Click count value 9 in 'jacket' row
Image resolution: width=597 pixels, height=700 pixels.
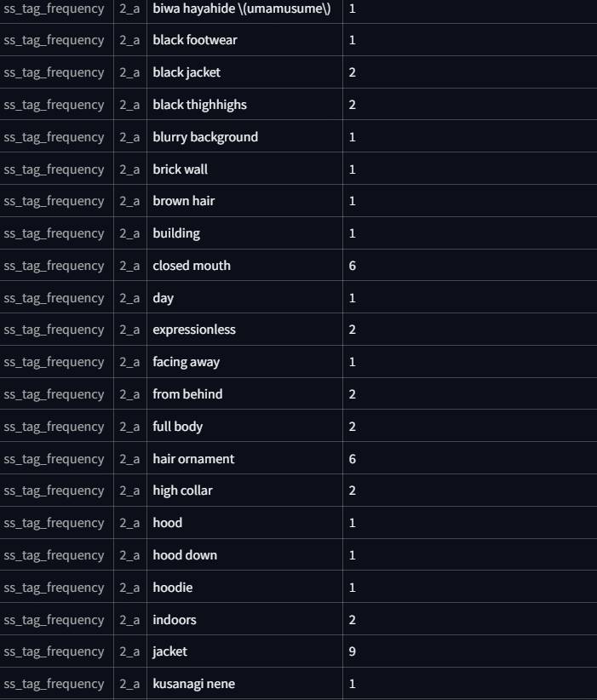click(x=353, y=651)
